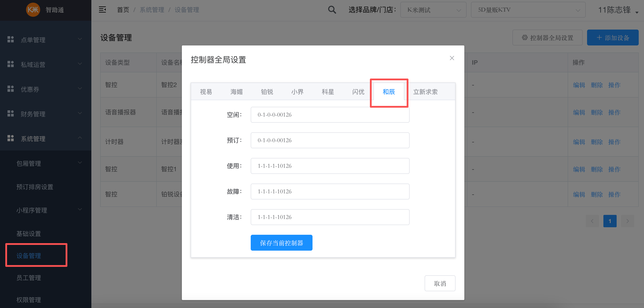Click 操作 in 计时器 row

[x=614, y=142]
